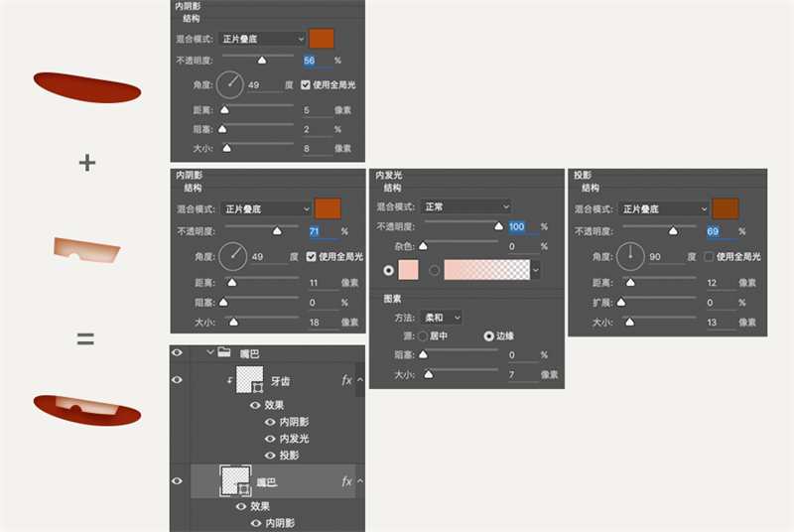Image resolution: width=794 pixels, height=532 pixels.
Task: Enable 使用全局光 in 投影 panel
Action: [709, 257]
